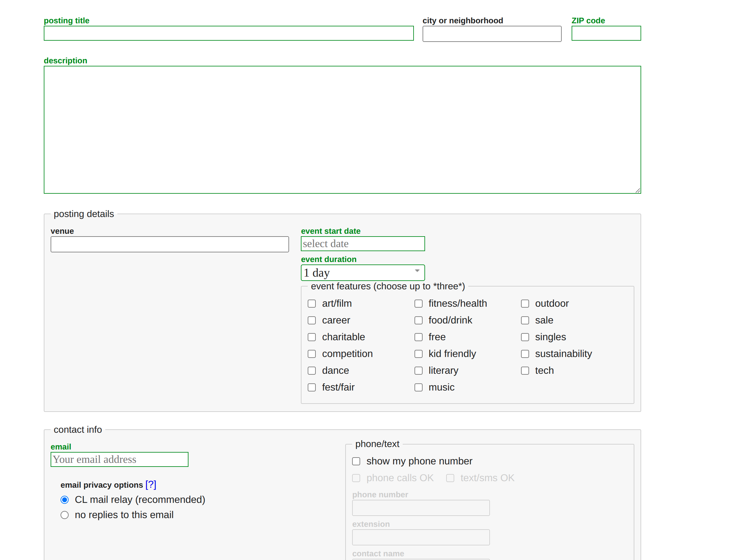The width and height of the screenshot is (734, 560).
Task: Open the event duration dropdown
Action: coord(362,272)
